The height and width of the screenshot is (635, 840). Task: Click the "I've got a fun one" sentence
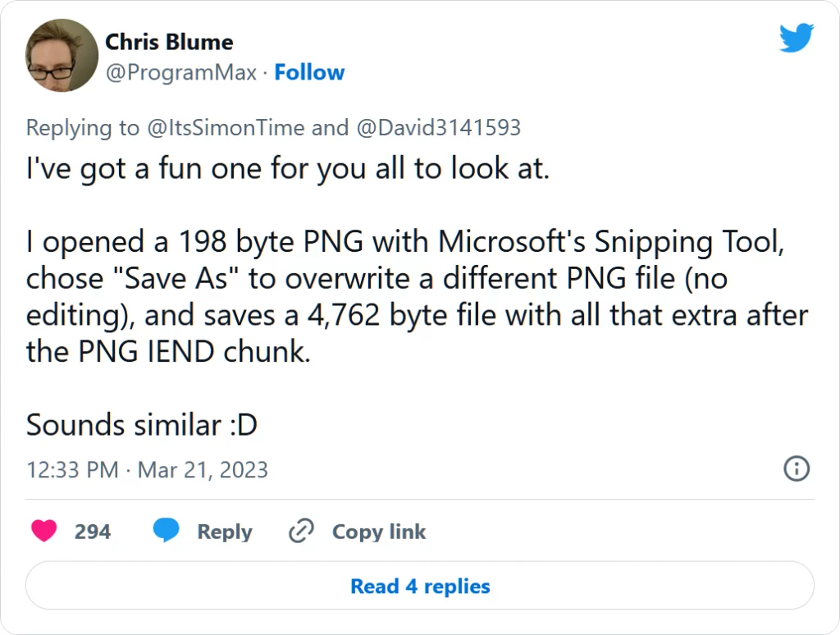coord(287,171)
